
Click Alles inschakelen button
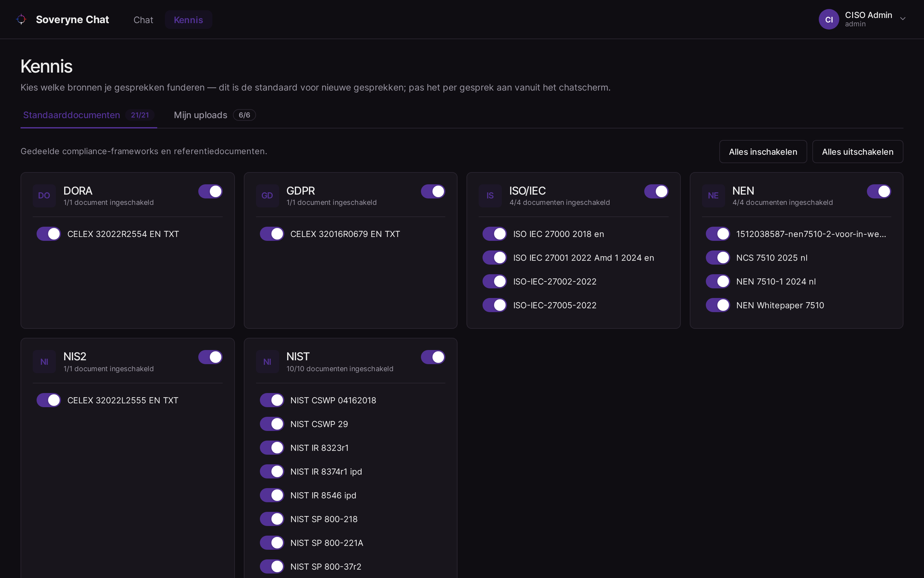click(763, 152)
